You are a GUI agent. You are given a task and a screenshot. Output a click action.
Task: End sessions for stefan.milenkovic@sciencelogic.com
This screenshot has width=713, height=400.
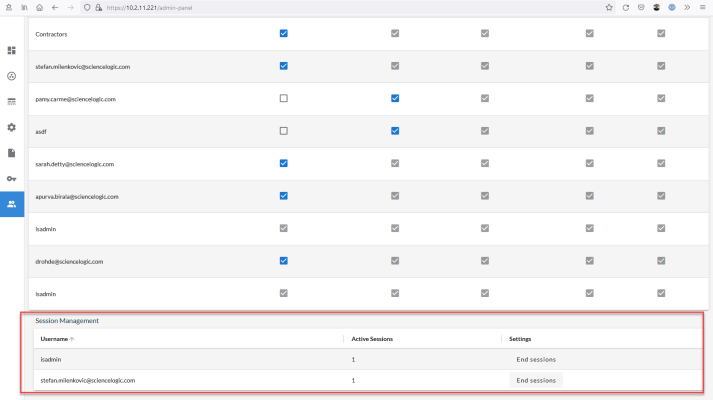click(x=535, y=380)
